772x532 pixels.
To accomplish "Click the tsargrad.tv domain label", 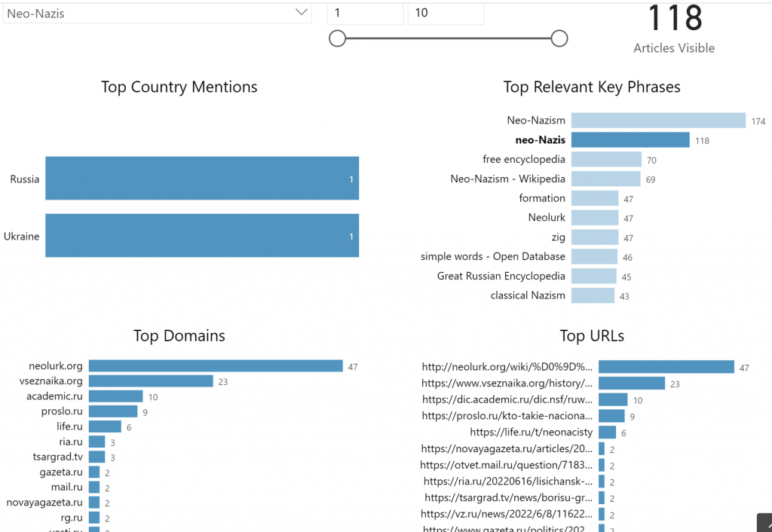I will coord(57,457).
